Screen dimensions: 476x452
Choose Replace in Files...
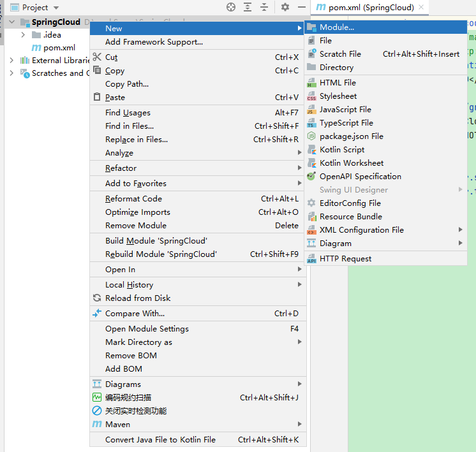pos(198,139)
